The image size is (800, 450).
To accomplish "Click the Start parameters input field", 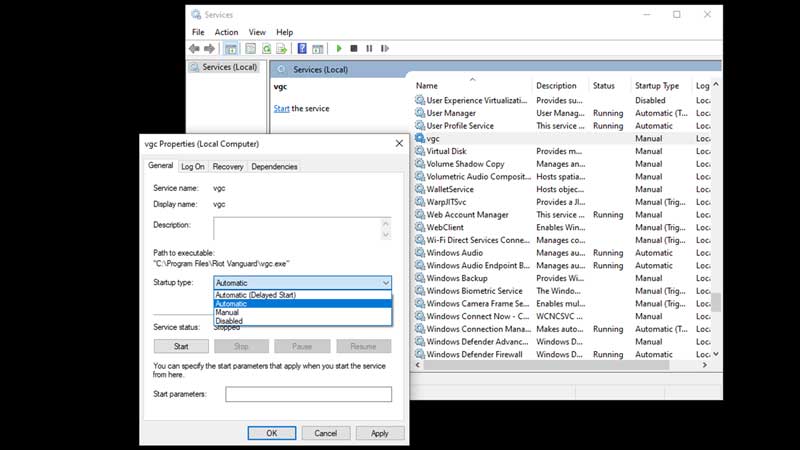I will (x=309, y=394).
